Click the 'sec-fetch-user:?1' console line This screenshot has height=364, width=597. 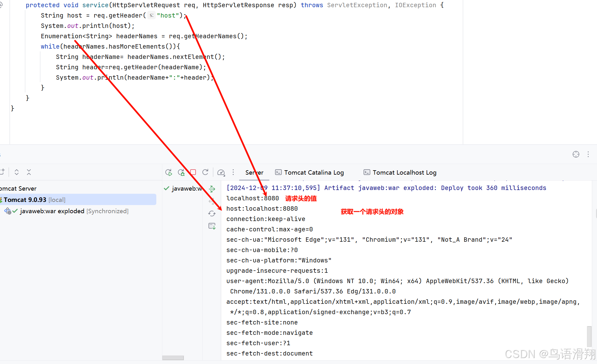[x=258, y=343]
